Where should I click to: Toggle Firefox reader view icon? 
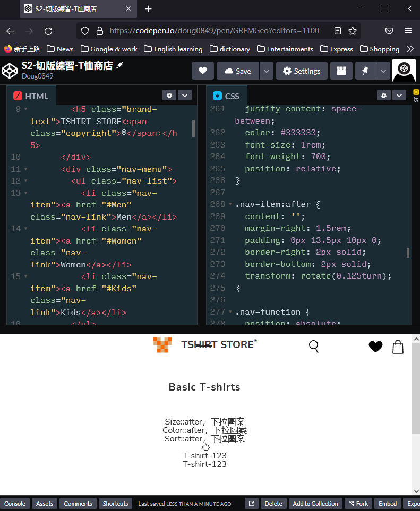coord(338,31)
